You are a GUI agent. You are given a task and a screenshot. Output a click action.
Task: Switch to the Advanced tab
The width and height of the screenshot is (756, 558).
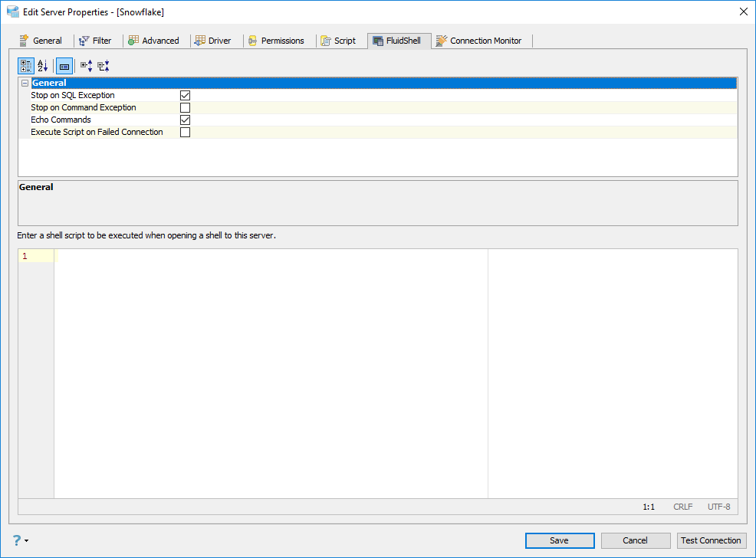pos(154,41)
